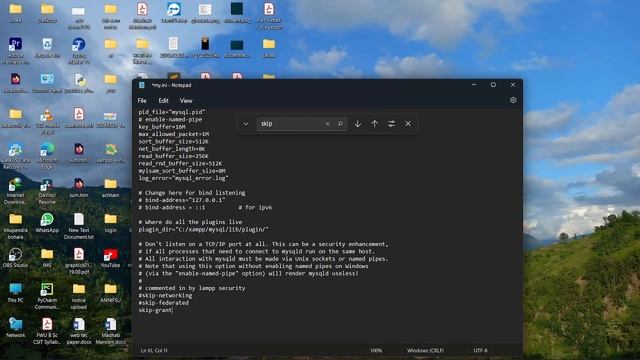640x360 pixels.
Task: Select the TeamViewer desktop icon
Action: click(174, 13)
